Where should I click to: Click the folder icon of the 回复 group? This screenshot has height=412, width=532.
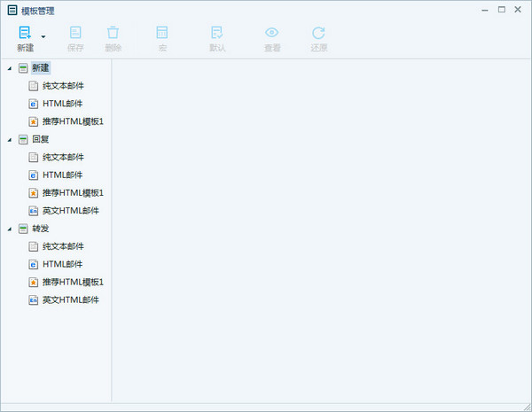click(23, 139)
